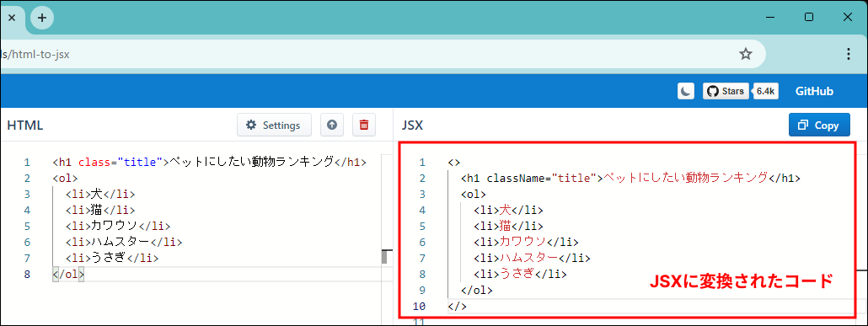
Task: Click the <li>カワウソ</li> line in the JSX output
Action: pyautogui.click(x=526, y=243)
